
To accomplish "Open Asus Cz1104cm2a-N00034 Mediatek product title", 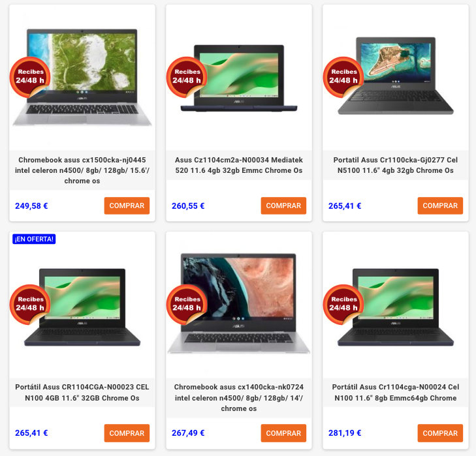I will tap(239, 165).
